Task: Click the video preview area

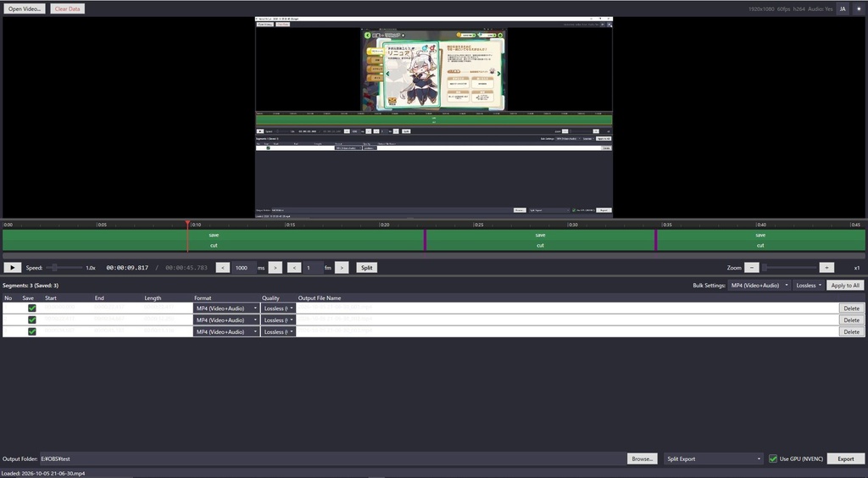Action: click(x=434, y=117)
